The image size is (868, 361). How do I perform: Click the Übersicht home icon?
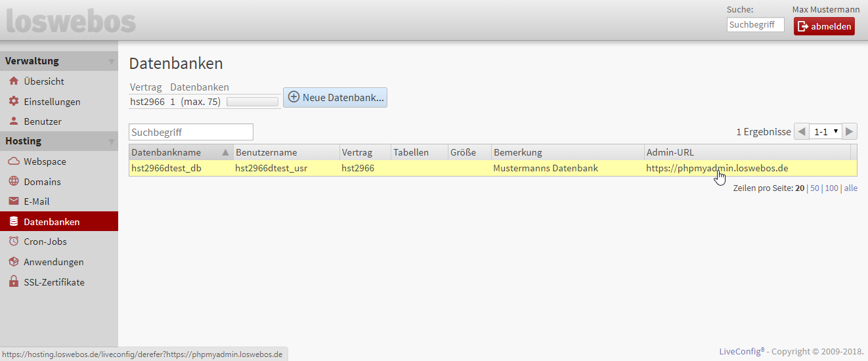click(x=13, y=81)
